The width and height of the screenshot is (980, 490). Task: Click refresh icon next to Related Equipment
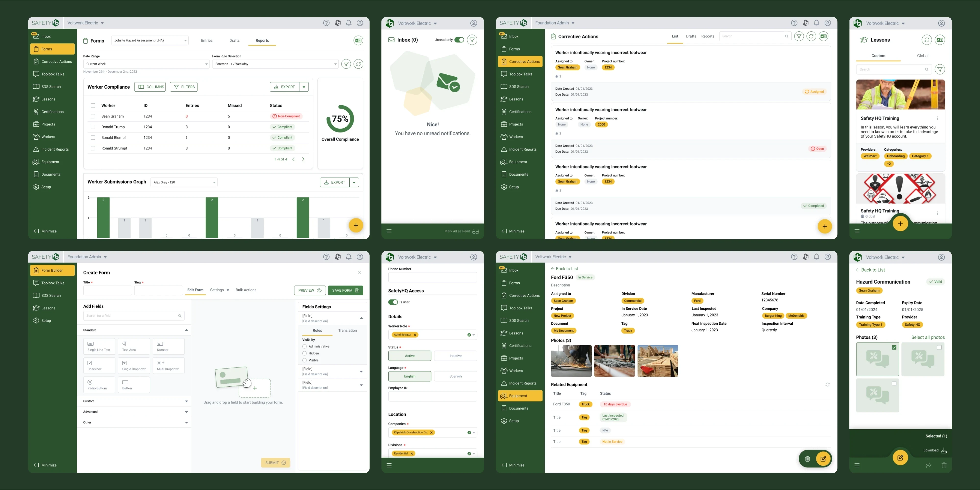click(x=827, y=385)
